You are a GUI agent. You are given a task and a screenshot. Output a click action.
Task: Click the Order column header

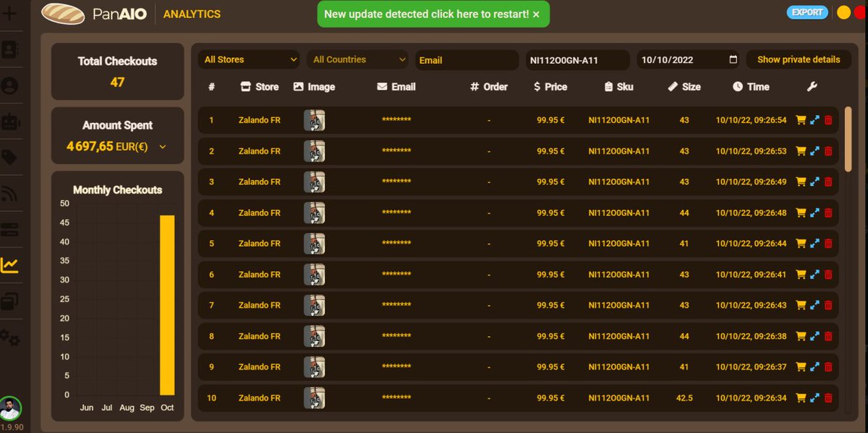[489, 87]
